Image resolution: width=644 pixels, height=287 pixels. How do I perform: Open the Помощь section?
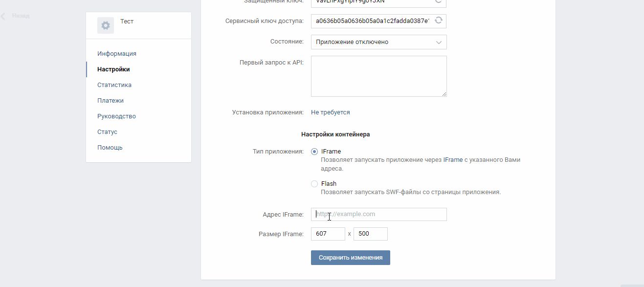pyautogui.click(x=110, y=148)
